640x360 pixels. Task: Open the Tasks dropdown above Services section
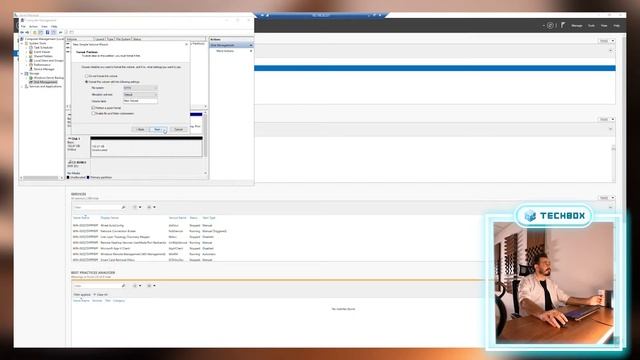coord(607,198)
